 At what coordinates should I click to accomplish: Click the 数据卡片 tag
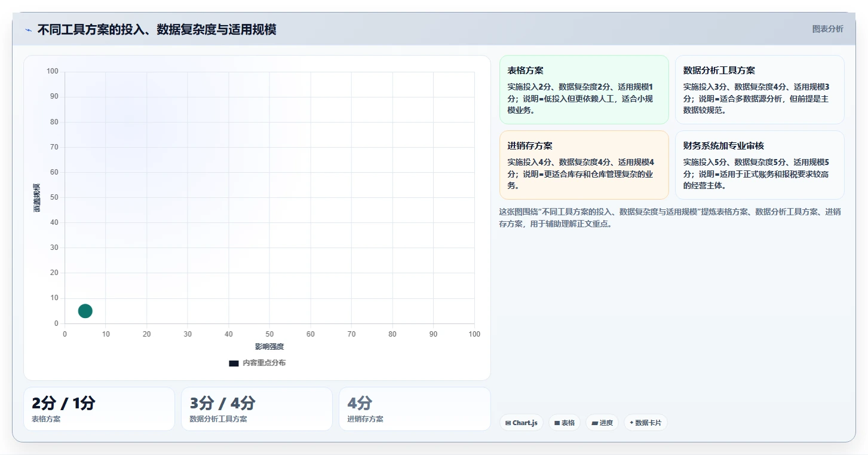click(x=645, y=423)
